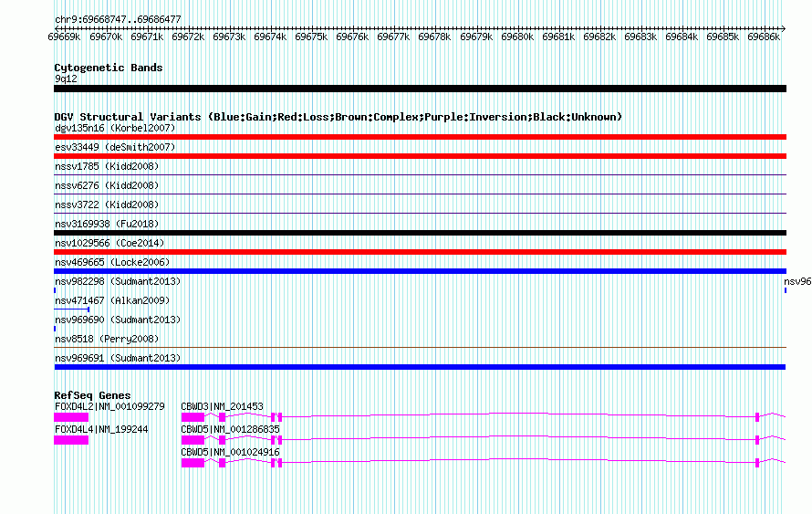Click the 69678k mark on the ruler
Screen dimensions: 812x514
(x=434, y=37)
